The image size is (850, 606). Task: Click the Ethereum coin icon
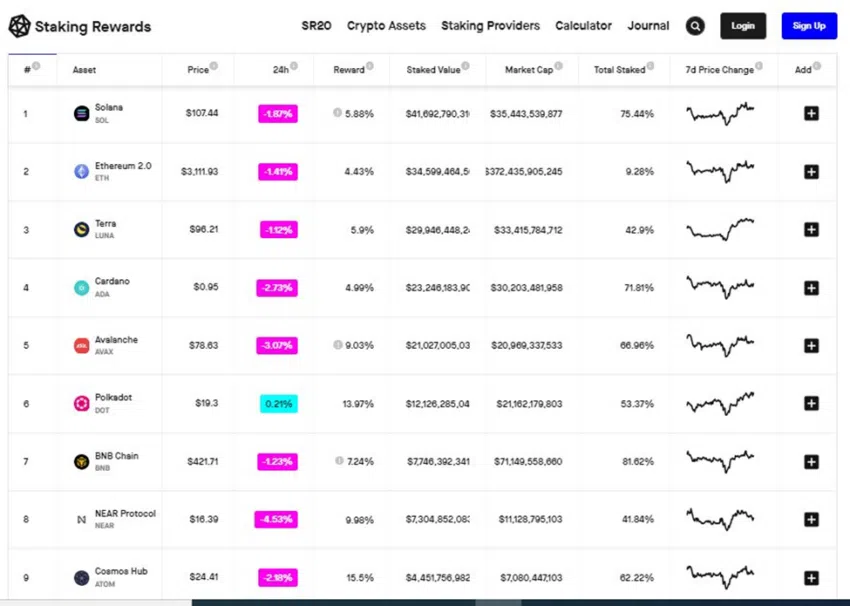pyautogui.click(x=81, y=172)
